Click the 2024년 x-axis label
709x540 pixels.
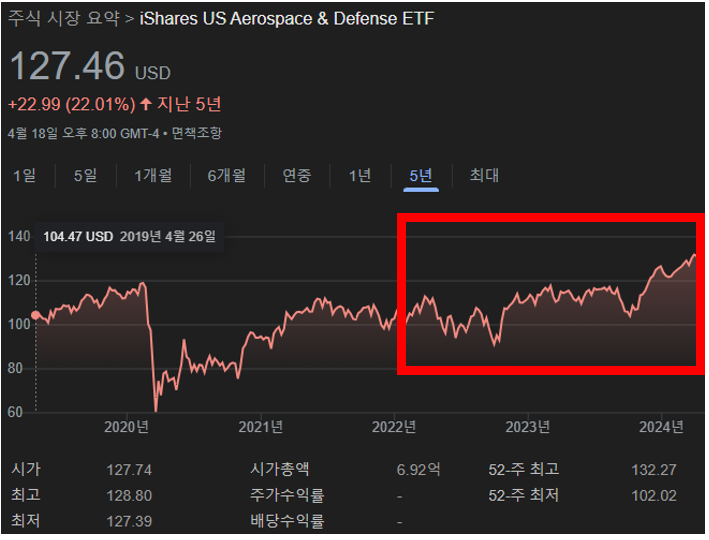point(661,427)
